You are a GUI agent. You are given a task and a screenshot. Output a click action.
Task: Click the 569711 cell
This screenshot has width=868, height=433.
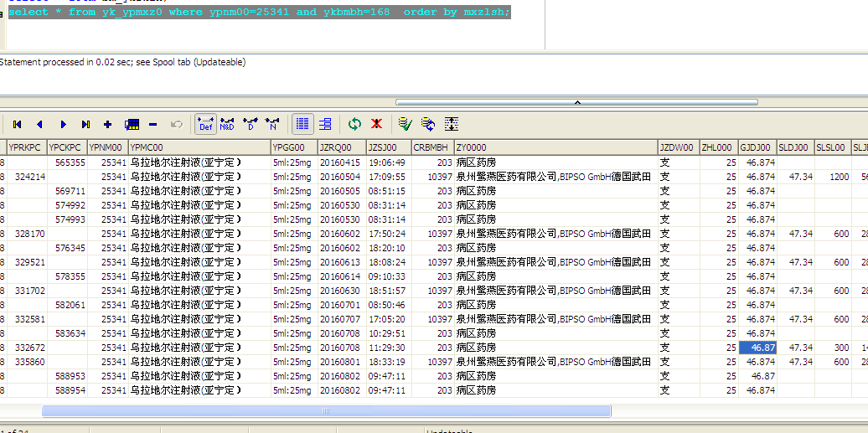[x=68, y=191]
